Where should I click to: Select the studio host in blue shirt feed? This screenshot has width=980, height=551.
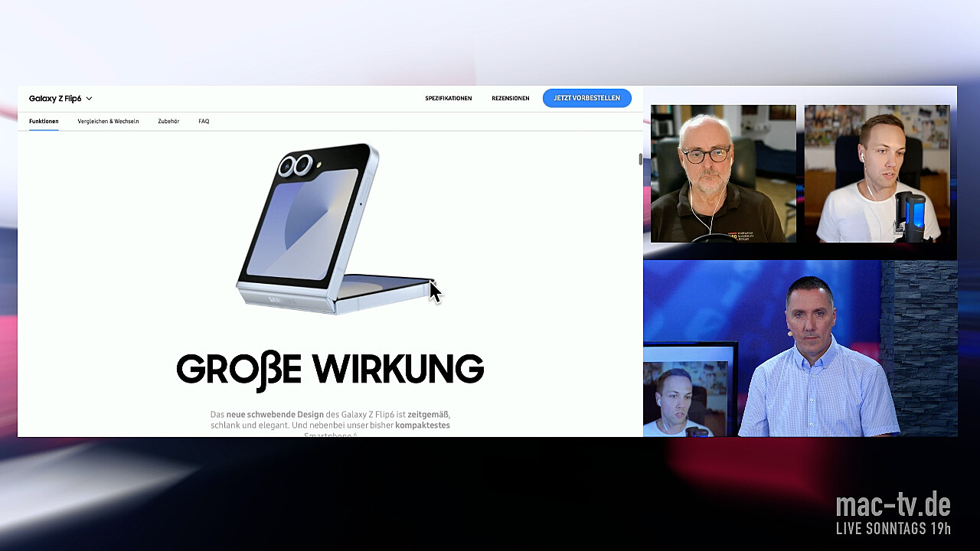click(800, 348)
